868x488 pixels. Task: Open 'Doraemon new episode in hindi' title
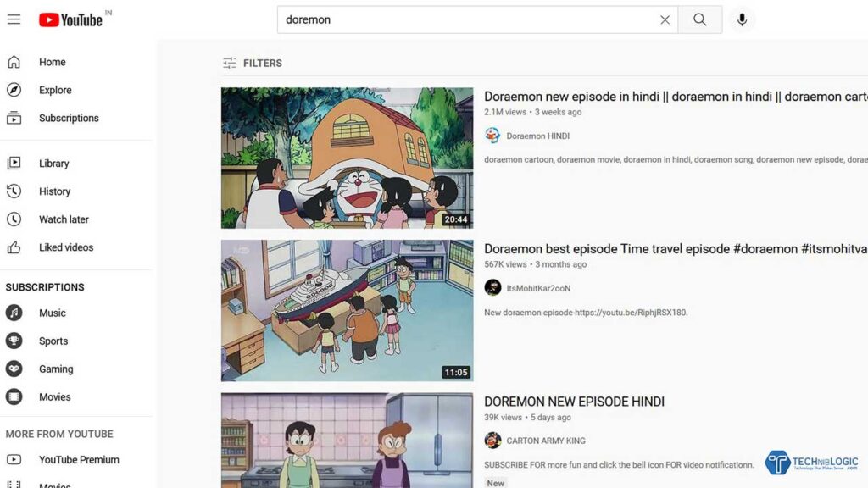pos(676,97)
